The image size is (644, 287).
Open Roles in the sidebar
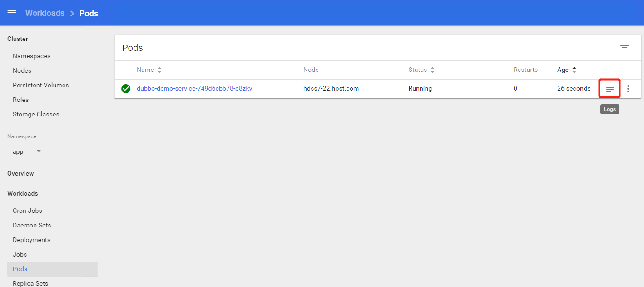point(20,100)
